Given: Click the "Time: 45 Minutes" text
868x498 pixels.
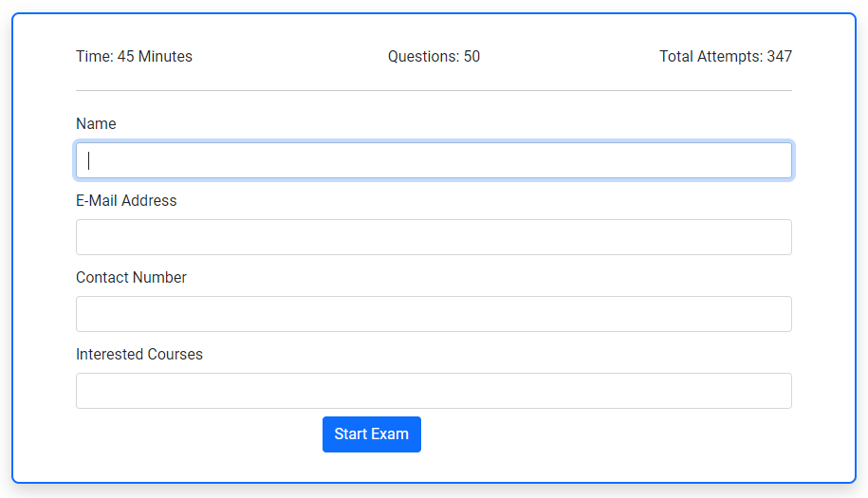Looking at the screenshot, I should tap(134, 57).
